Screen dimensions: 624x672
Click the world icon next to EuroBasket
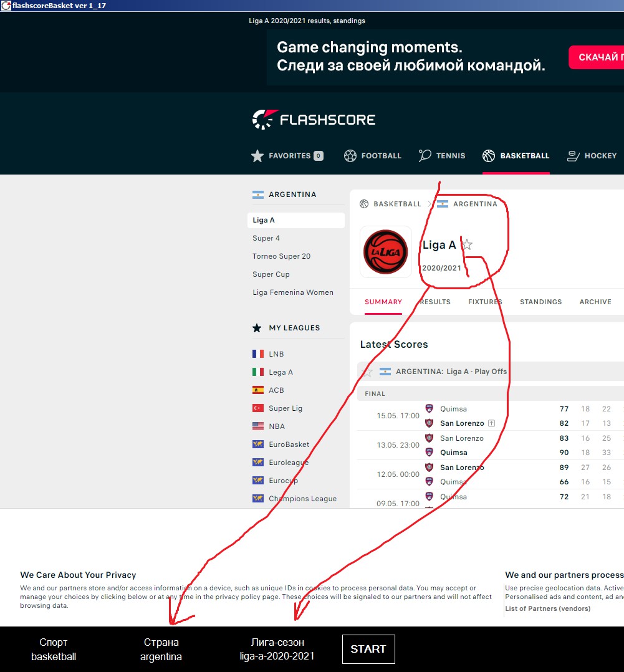point(258,444)
